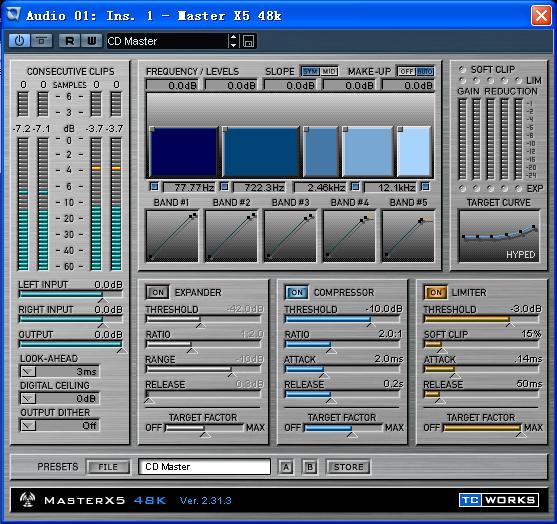557x524 pixels.
Task: Click the 12.1kHz crossover frequency field
Action: click(x=390, y=187)
